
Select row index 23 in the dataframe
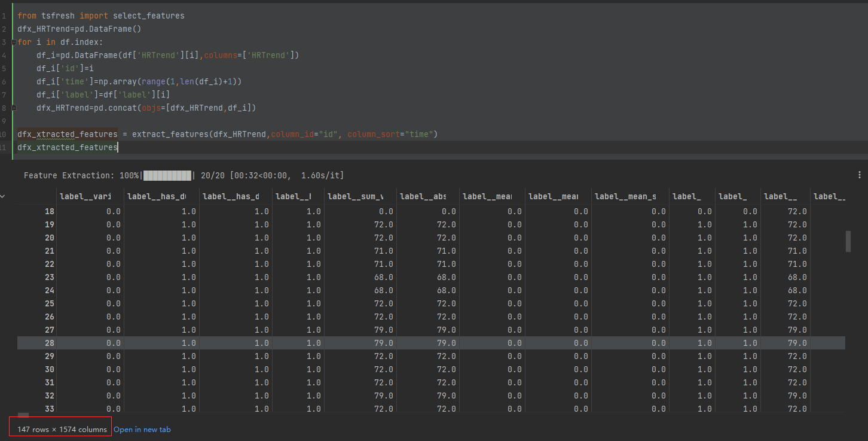point(49,277)
